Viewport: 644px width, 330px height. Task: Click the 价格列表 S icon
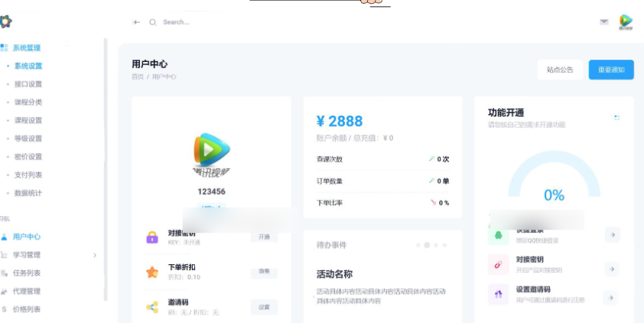tap(4, 309)
